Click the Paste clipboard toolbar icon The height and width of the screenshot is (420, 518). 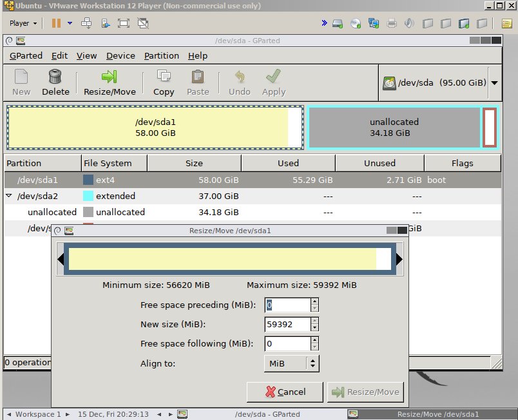click(x=198, y=76)
